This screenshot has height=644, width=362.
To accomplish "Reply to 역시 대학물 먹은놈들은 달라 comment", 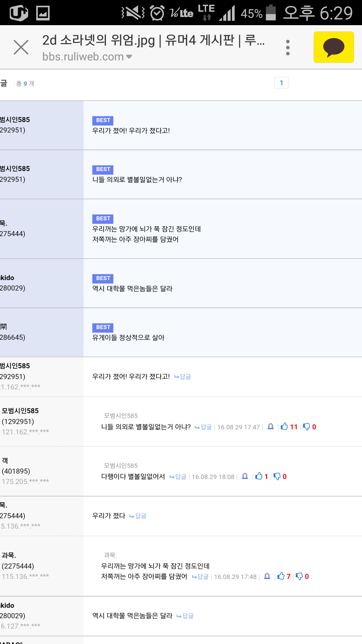I will 185,616.
